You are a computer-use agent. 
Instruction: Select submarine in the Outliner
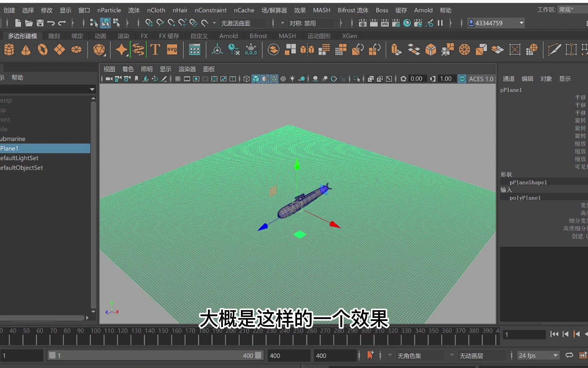click(12, 139)
